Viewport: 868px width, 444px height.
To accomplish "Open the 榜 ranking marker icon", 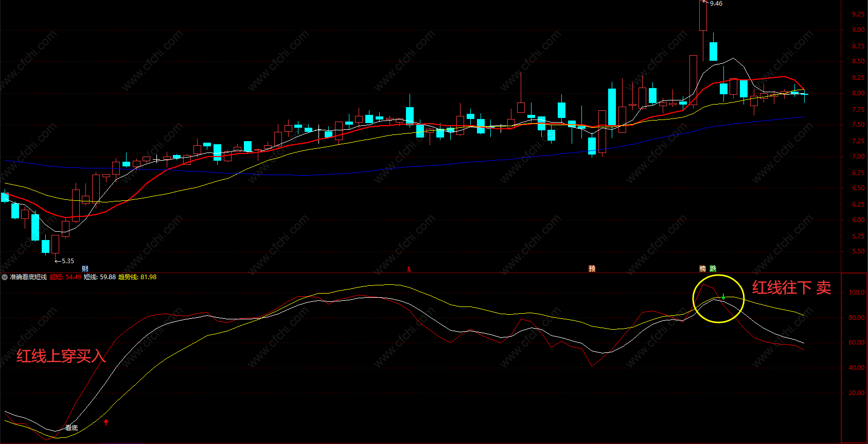I will [x=703, y=269].
